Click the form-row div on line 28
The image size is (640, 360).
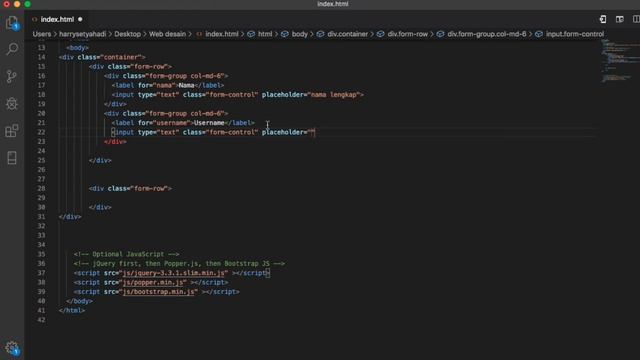(x=130, y=189)
